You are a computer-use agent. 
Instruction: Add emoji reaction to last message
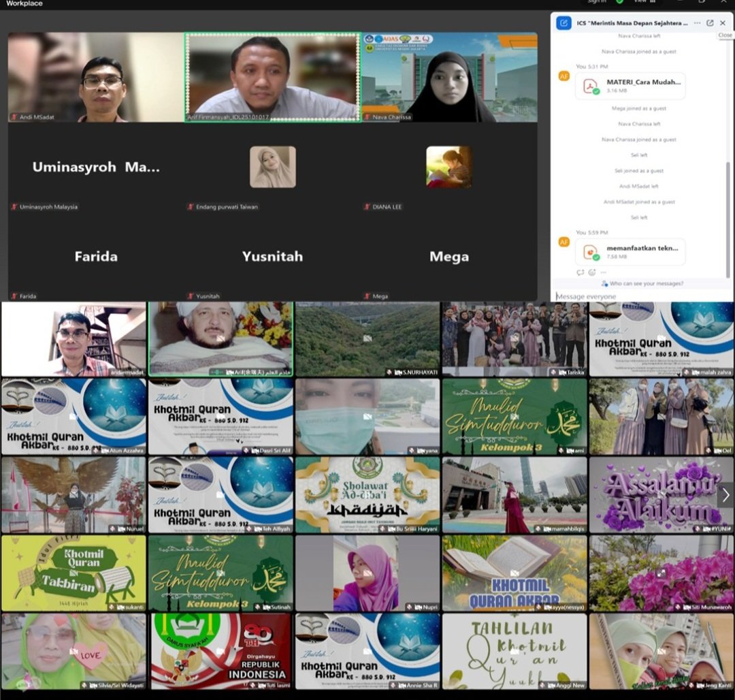point(591,272)
